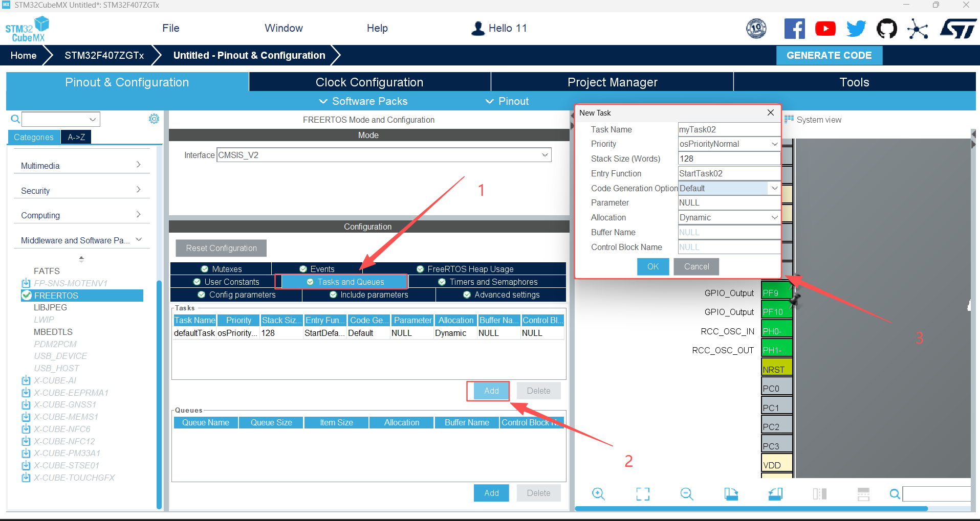The height and width of the screenshot is (521, 980).
Task: Click download icon beside X-CUBE-TOUCHGFX
Action: 26,478
